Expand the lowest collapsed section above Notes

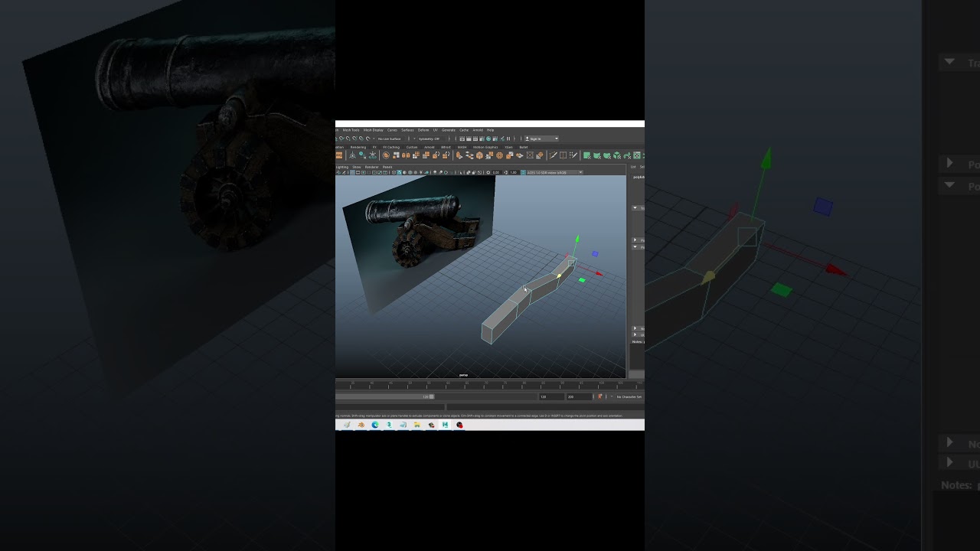point(635,335)
